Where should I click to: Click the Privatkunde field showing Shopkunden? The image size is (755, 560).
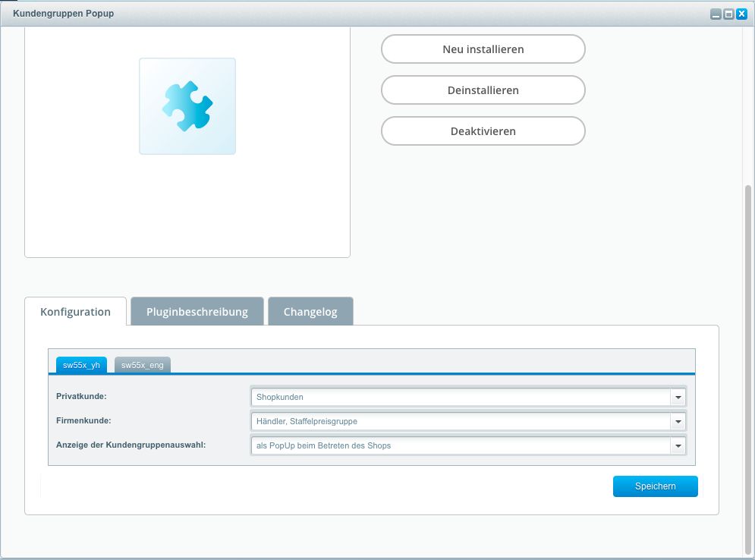pos(460,397)
